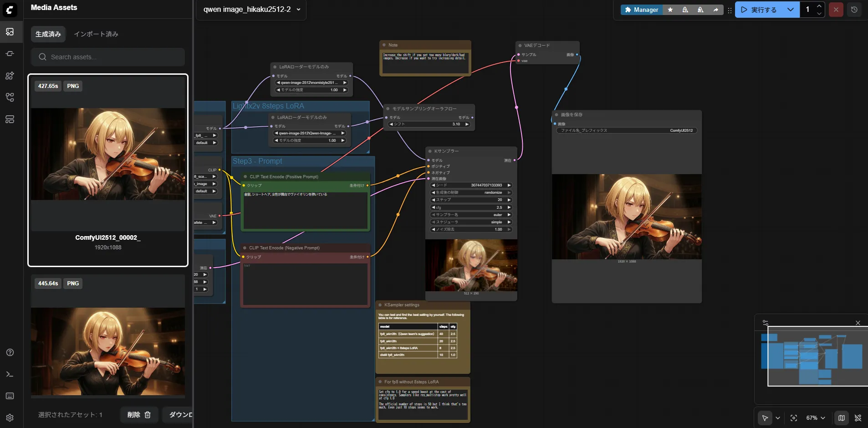Click the share arrow icon in toolbar
The height and width of the screenshot is (428, 868).
715,10
